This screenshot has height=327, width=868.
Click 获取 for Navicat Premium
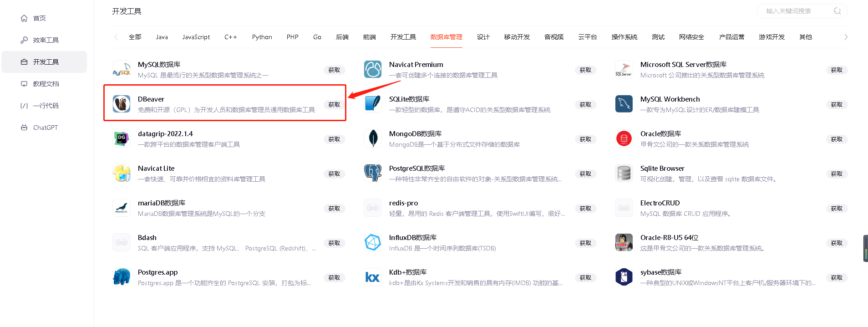pos(586,70)
